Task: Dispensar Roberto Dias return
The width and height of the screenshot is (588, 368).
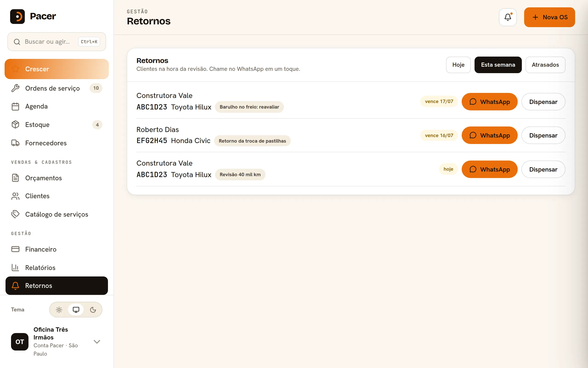Action: (x=543, y=135)
